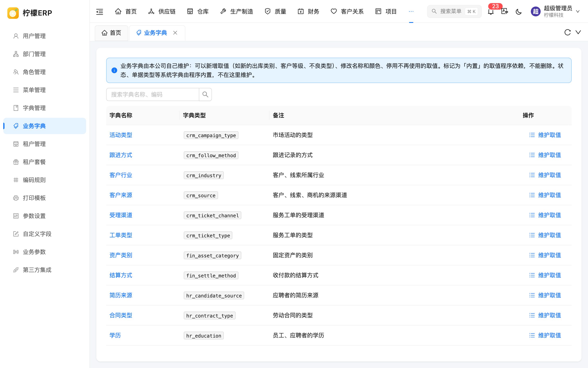Open the 客户行业 dictionary link

click(121, 175)
